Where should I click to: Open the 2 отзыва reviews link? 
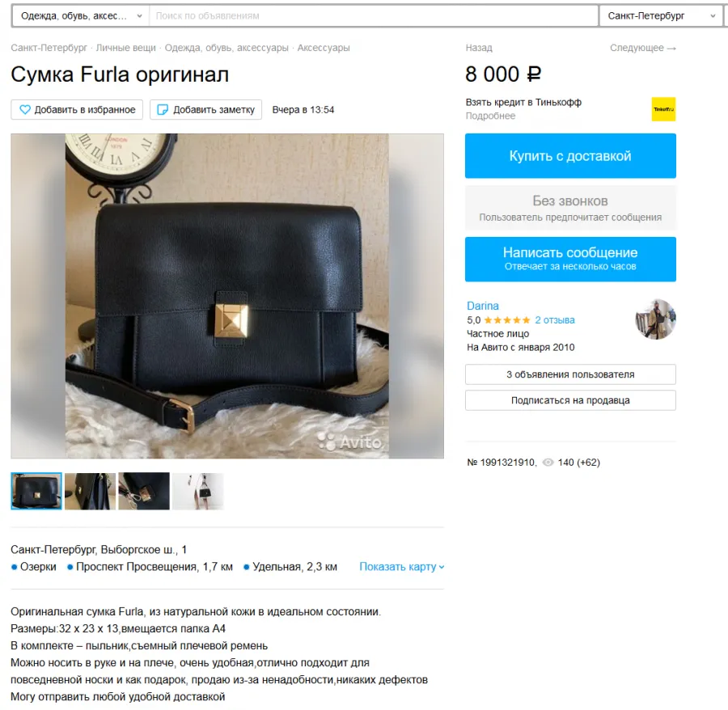coord(554,319)
